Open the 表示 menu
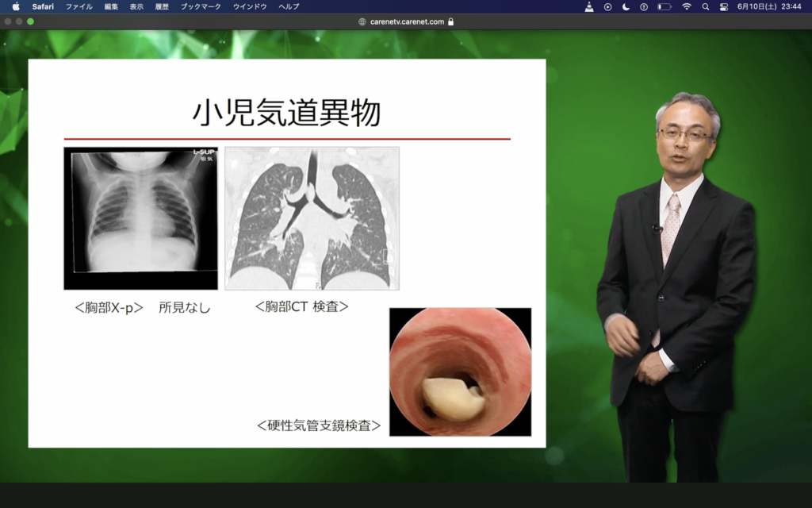Screen dimensions: 812x508 136,6
